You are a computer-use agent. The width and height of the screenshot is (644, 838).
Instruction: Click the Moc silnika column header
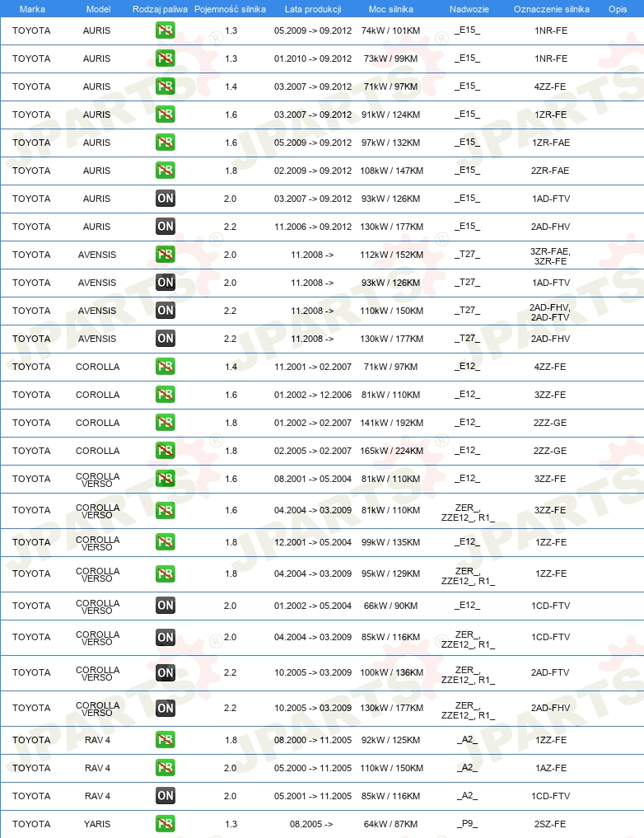391,9
